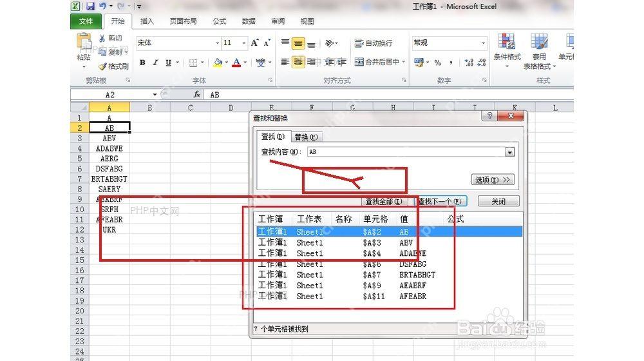This screenshot has width=644, height=361.
Task: Switch to the 数据 Data tab
Action: click(x=249, y=21)
